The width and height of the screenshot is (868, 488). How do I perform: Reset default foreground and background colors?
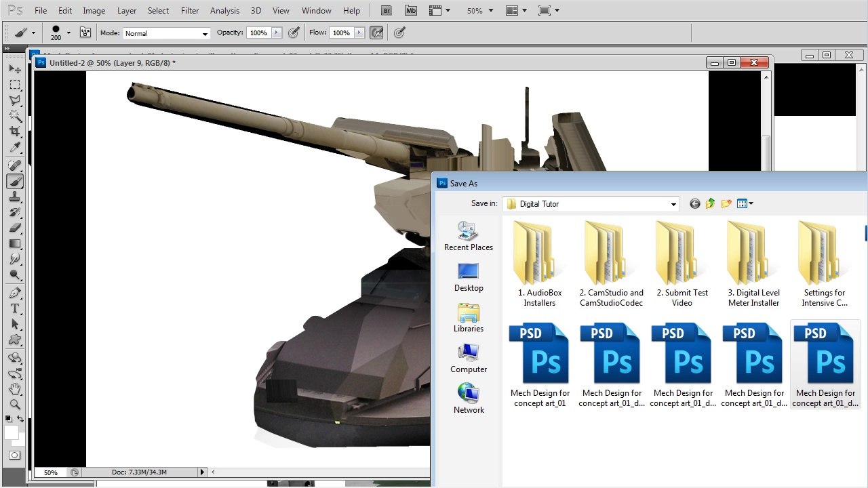coord(9,420)
